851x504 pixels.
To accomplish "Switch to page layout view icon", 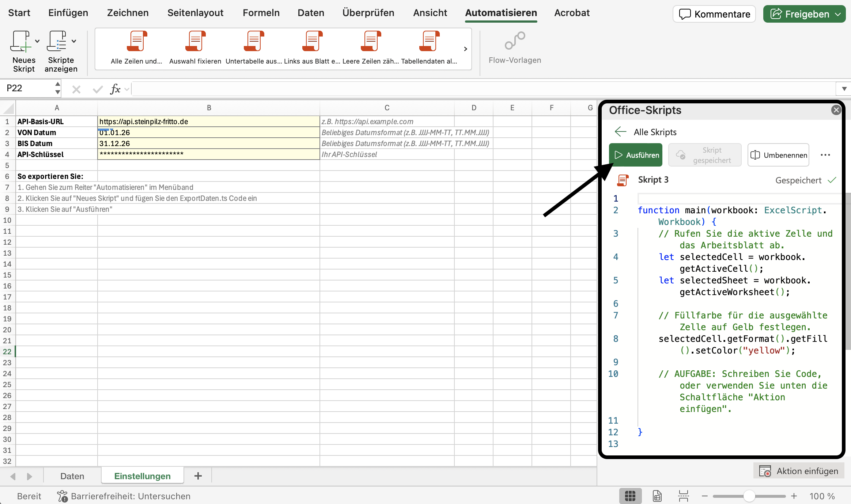I will coord(657,496).
